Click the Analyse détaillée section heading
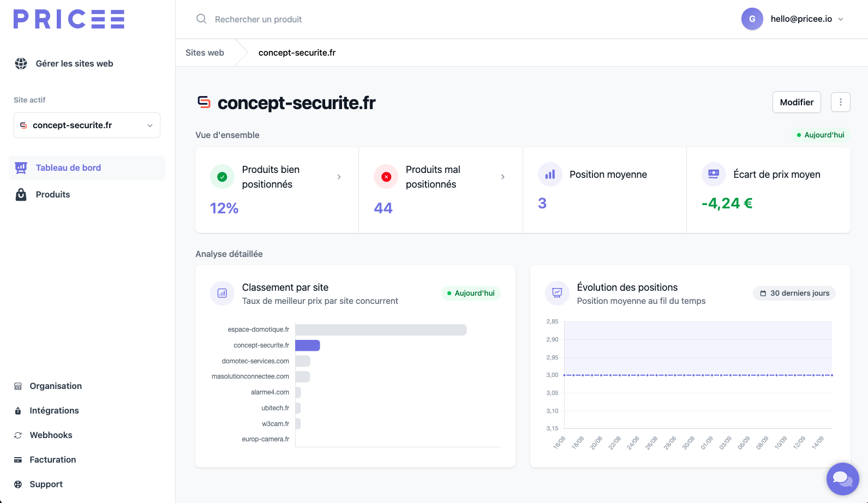The image size is (868, 503). tap(229, 254)
